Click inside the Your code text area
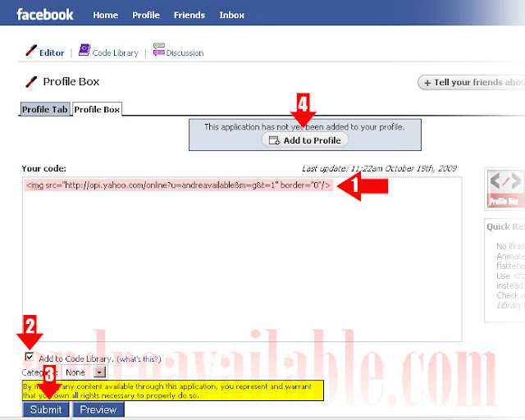 [242, 259]
